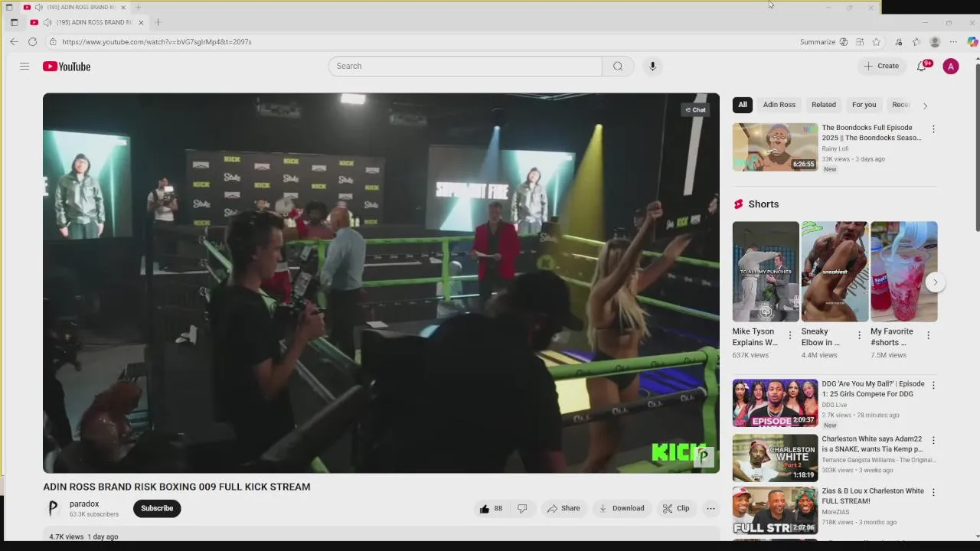Toggle the Chat panel on the video

pyautogui.click(x=695, y=109)
